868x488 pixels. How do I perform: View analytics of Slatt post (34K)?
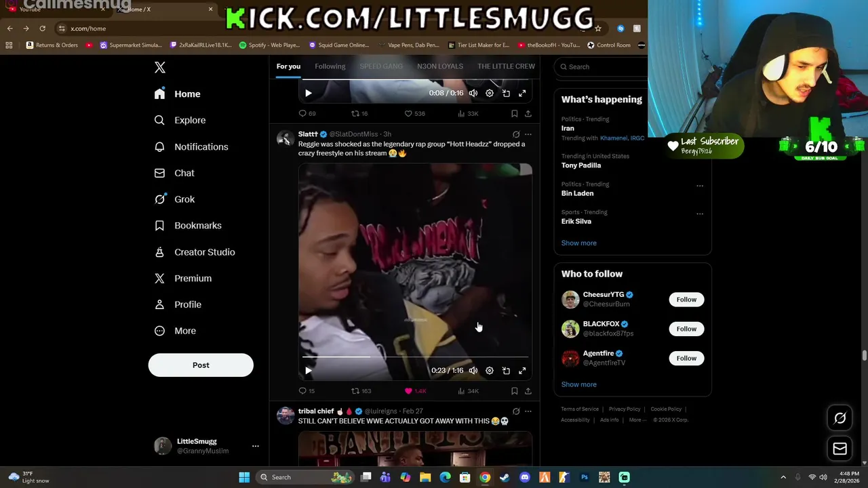[x=469, y=391]
